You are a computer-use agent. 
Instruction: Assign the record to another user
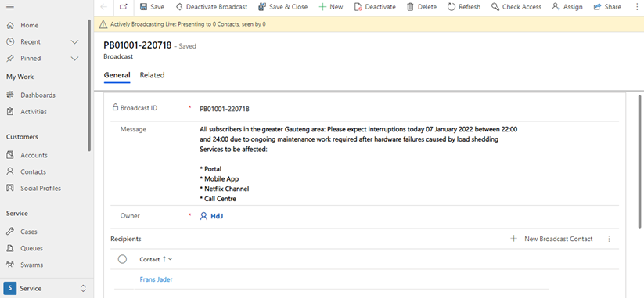point(567,7)
